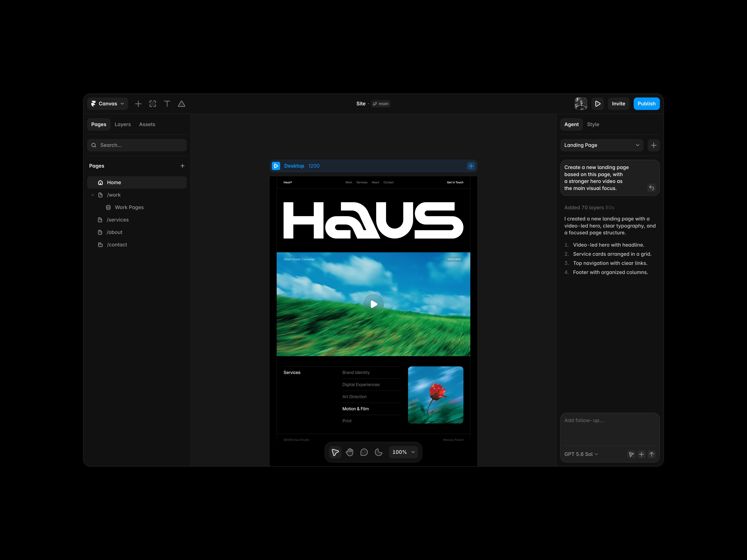747x560 pixels.
Task: Send the follow-up with the up arrow
Action: [651, 454]
